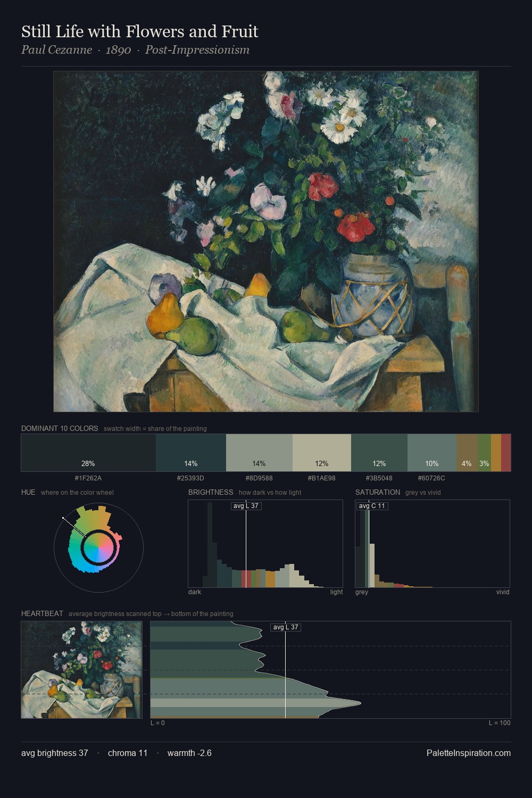Click the title Still Life with Flowers and Fruit
Viewport: 532px width, 798px height.
pyautogui.click(x=140, y=32)
